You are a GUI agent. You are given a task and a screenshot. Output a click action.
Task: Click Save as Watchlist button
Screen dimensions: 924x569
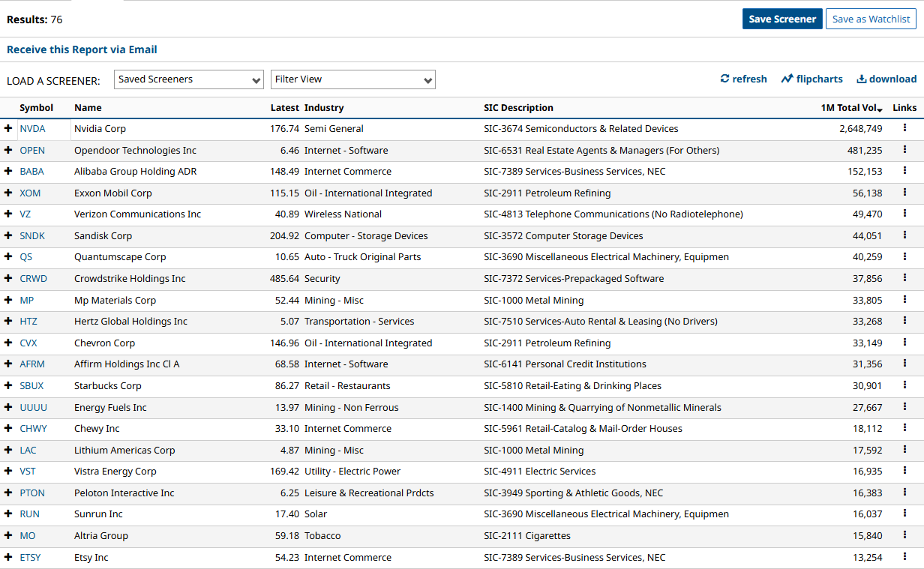pos(871,19)
